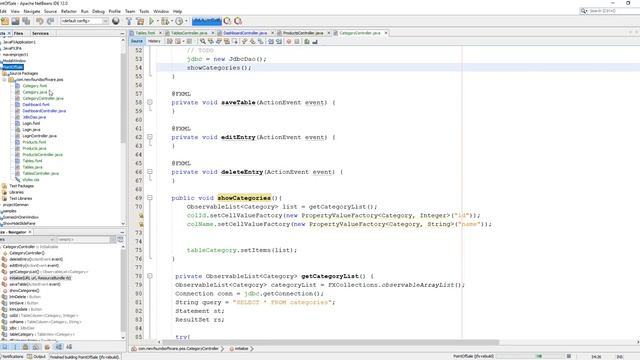Image resolution: width=640 pixels, height=360 pixels.
Task: Click the red record macro icon in editor toolbar
Action: click(289, 41)
